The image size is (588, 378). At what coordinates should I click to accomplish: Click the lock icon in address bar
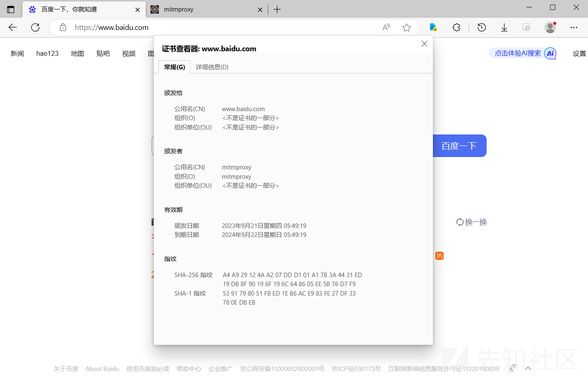pyautogui.click(x=63, y=27)
